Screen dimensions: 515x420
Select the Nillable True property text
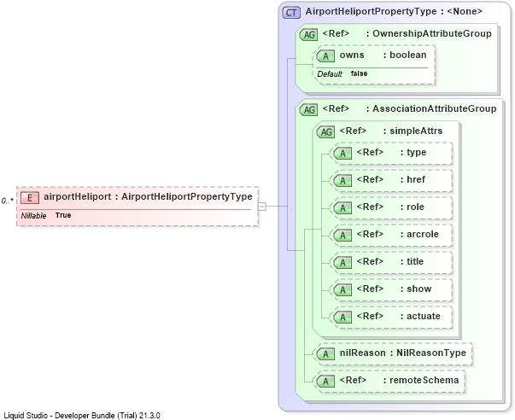46,215
